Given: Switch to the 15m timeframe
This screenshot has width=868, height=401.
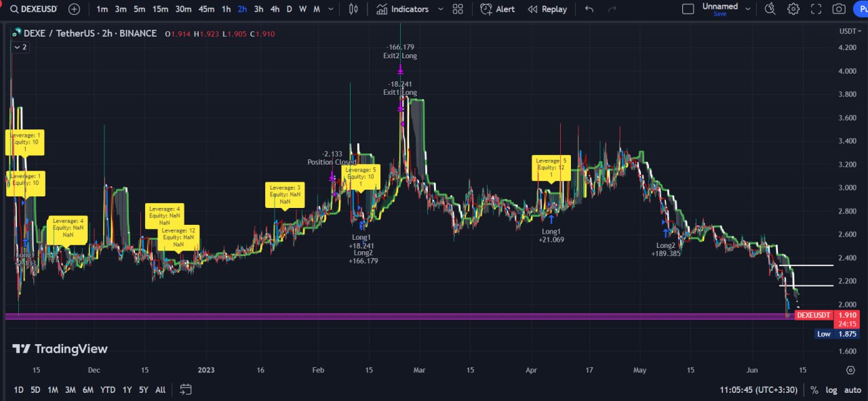Looking at the screenshot, I should [160, 9].
